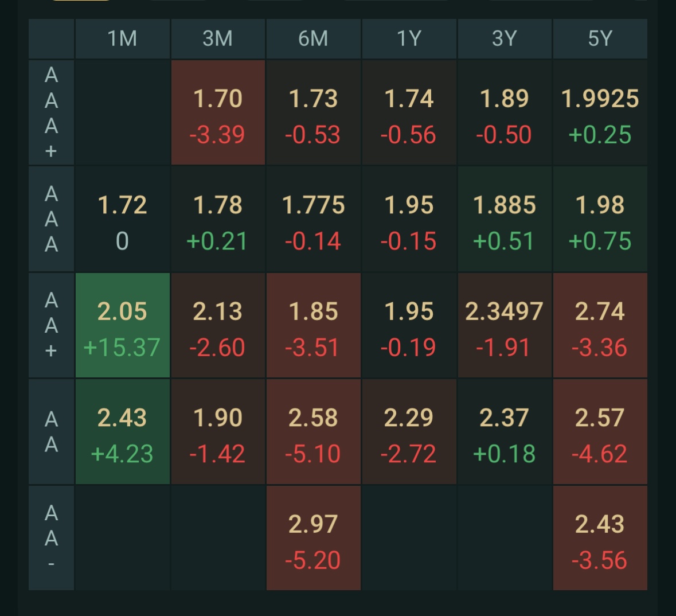Select the AA+ rating row label

(x=52, y=325)
